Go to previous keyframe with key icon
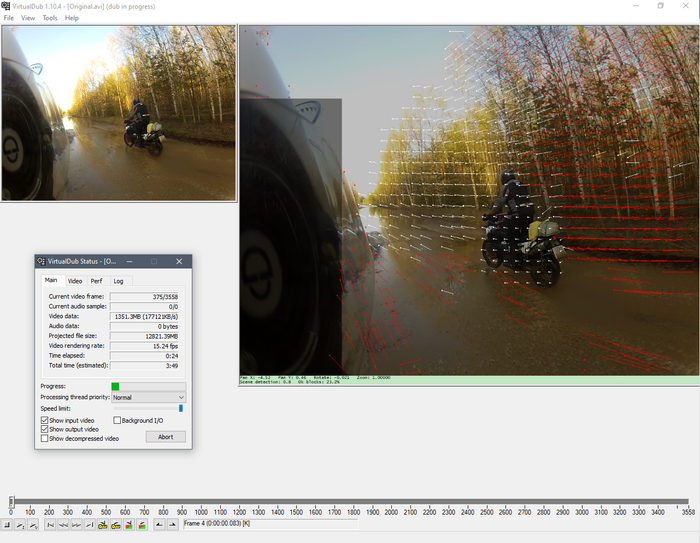This screenshot has height=543, width=700. 104,524
